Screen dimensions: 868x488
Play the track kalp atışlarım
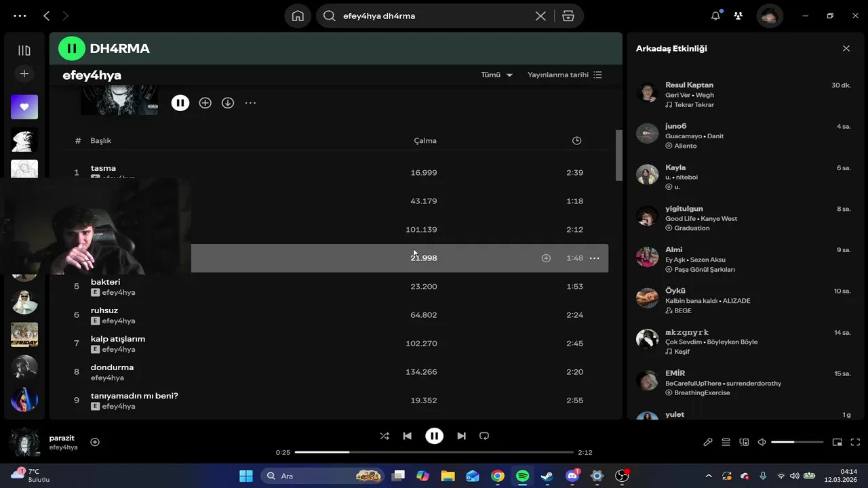point(118,339)
